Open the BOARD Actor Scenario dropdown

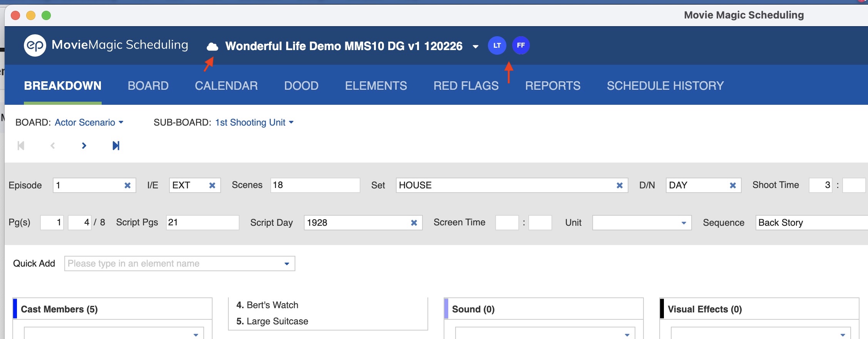[x=89, y=123]
